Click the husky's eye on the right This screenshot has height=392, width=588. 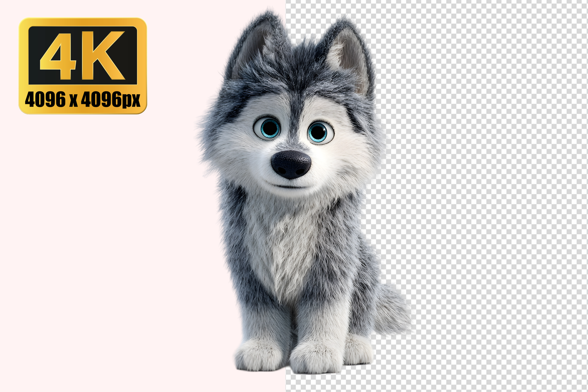(318, 132)
